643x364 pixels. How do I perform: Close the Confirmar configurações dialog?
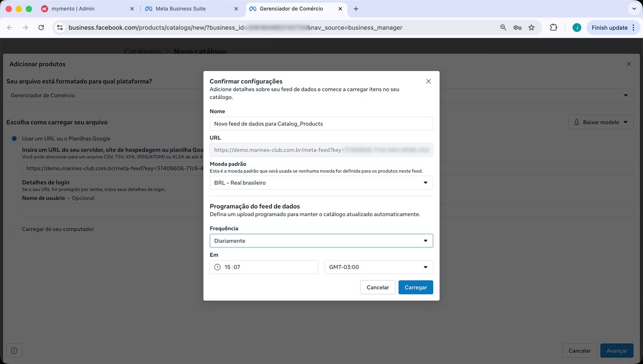point(429,82)
